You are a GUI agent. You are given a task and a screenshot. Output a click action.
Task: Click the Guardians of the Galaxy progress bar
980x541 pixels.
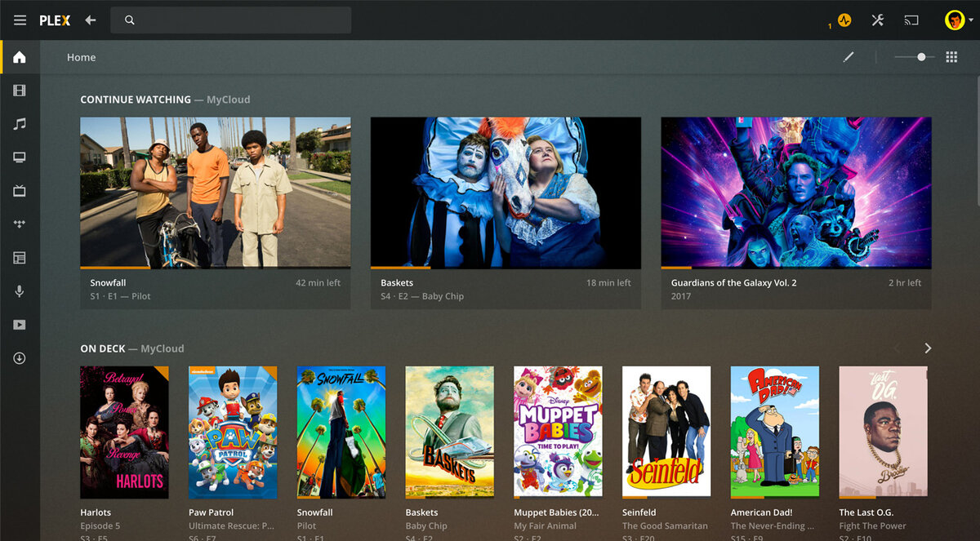(x=796, y=267)
